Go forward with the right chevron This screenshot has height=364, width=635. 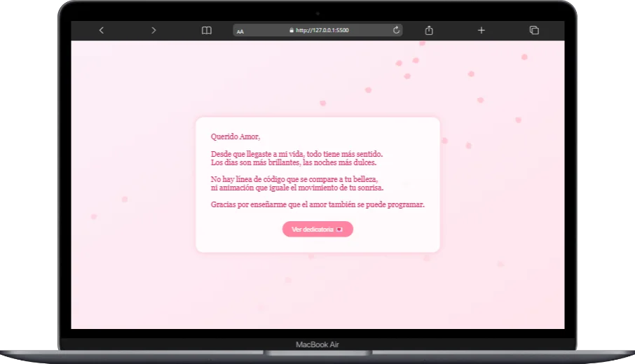tap(153, 30)
